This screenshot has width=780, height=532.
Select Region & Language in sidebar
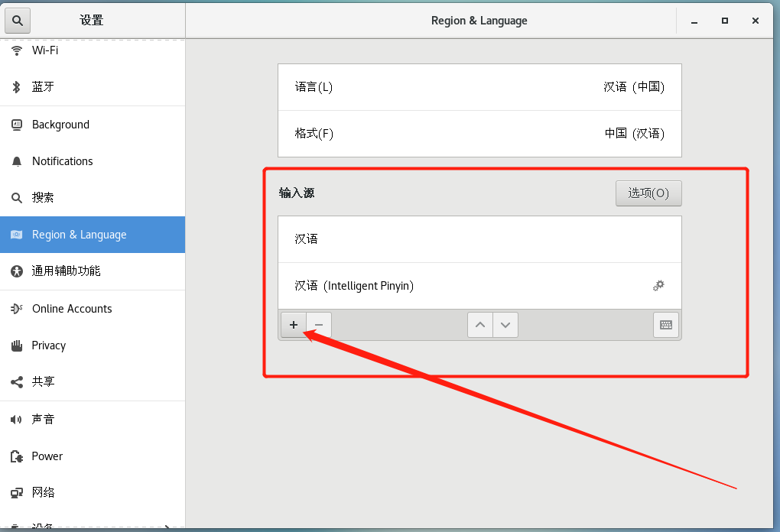click(93, 235)
